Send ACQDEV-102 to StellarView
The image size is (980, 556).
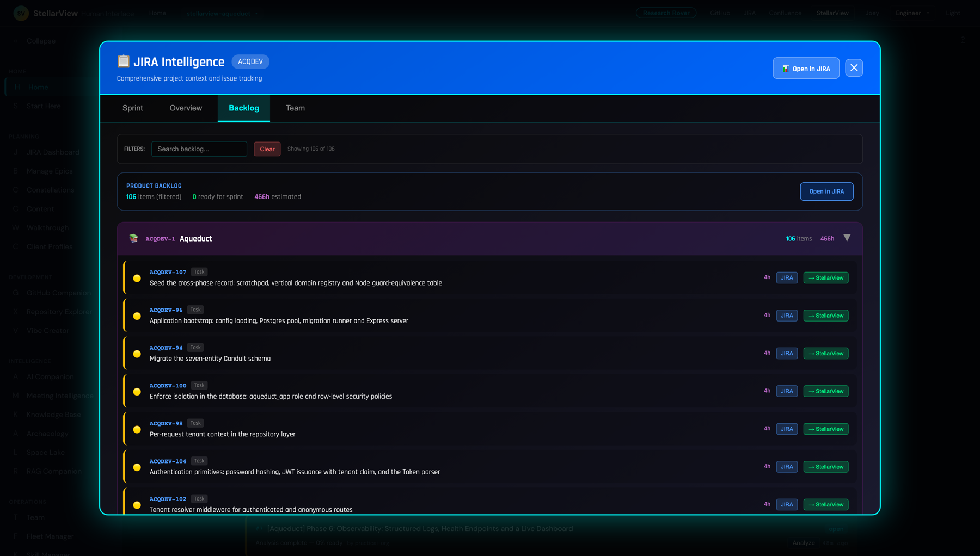[x=826, y=505]
